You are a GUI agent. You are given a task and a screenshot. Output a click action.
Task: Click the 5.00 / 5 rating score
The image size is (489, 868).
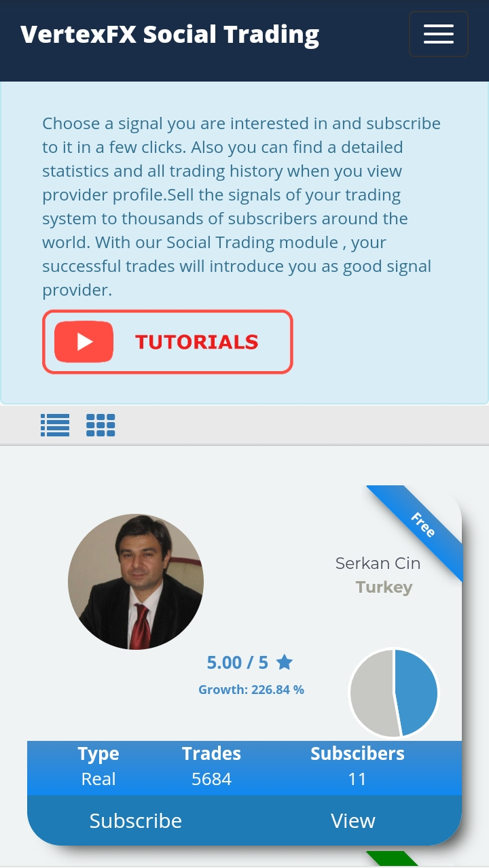point(238,662)
